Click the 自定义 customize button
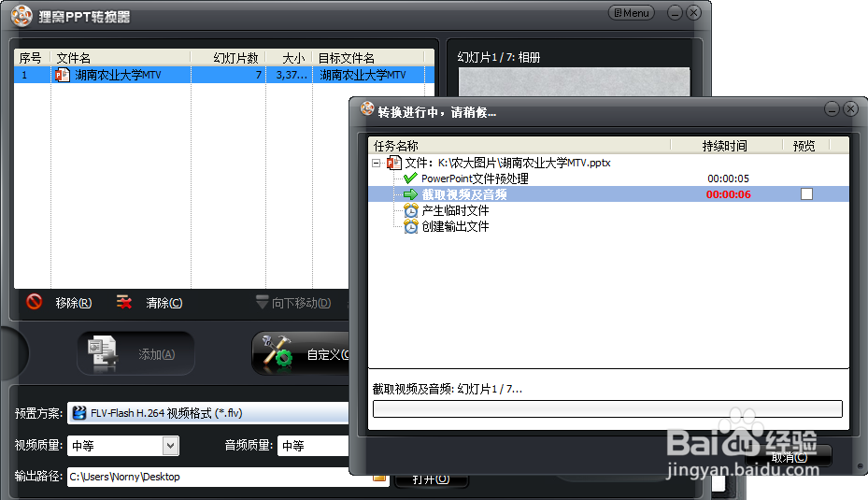Viewport: 868px width, 500px height. (x=302, y=353)
